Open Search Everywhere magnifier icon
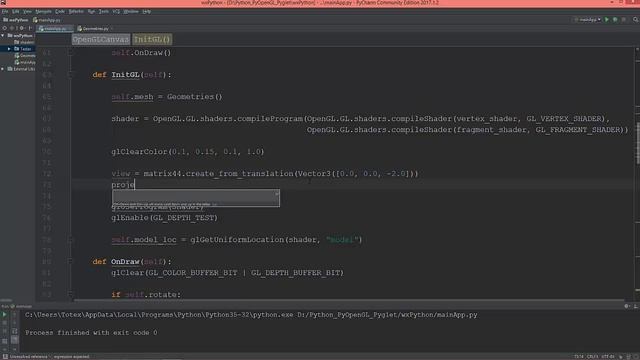Screen dimensions: 640x360 (x=636, y=20)
